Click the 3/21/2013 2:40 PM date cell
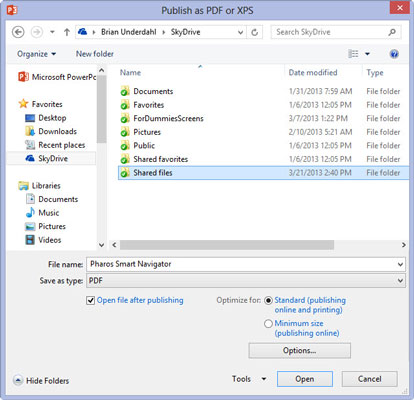Screen dimensions: 414x400 320,173
